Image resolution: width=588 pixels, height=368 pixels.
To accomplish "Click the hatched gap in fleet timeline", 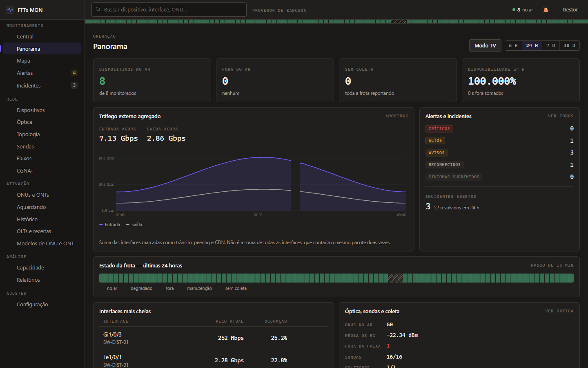I will click(395, 278).
